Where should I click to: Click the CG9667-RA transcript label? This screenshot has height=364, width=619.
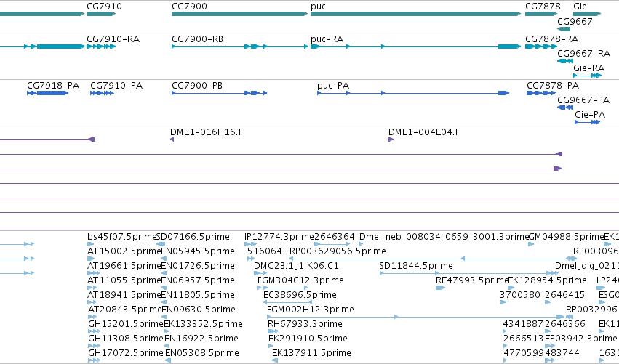(x=583, y=53)
